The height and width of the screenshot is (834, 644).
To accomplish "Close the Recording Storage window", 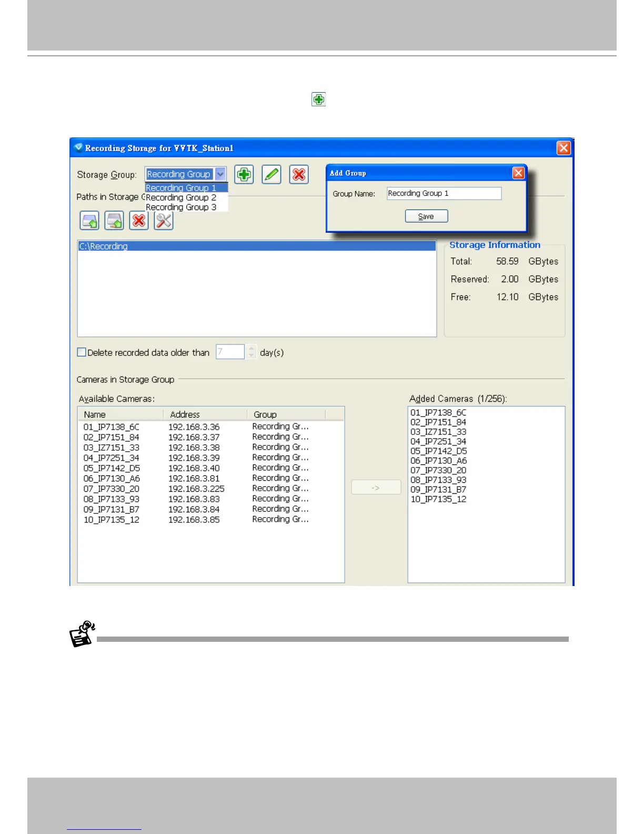I will coord(563,148).
